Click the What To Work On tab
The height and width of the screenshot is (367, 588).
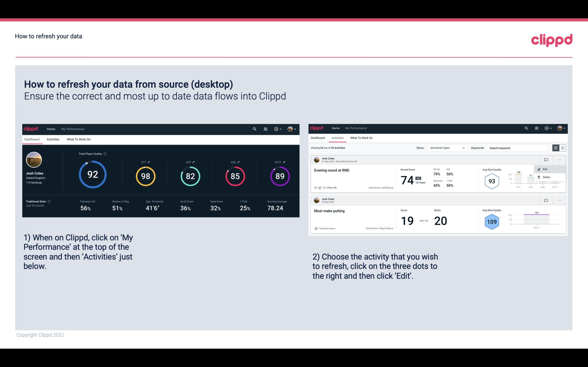tap(78, 139)
